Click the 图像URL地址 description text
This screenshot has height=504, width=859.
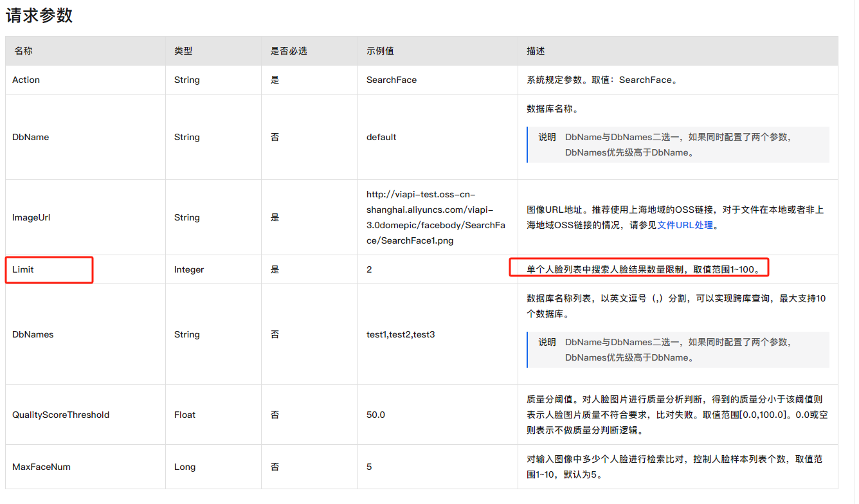point(675,217)
